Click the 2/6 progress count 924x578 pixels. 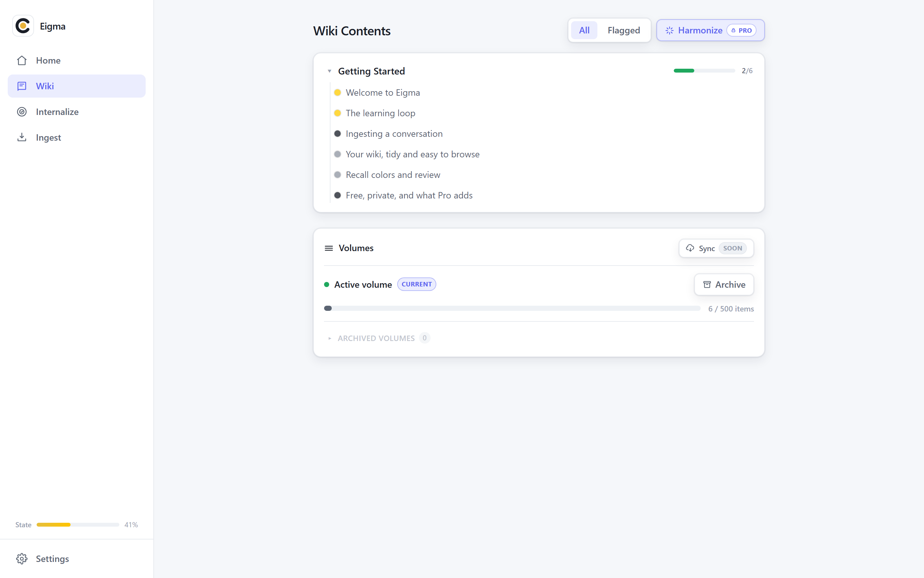pos(747,71)
